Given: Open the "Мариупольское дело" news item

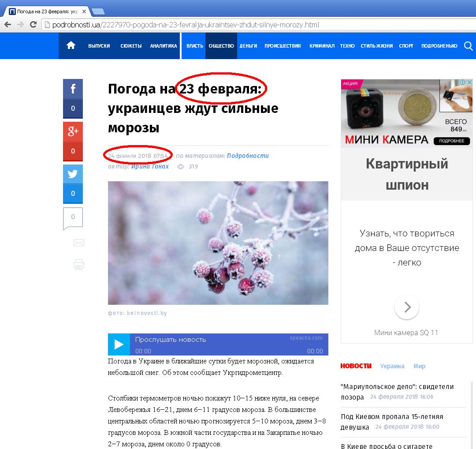Looking at the screenshot, I should pyautogui.click(x=397, y=392).
